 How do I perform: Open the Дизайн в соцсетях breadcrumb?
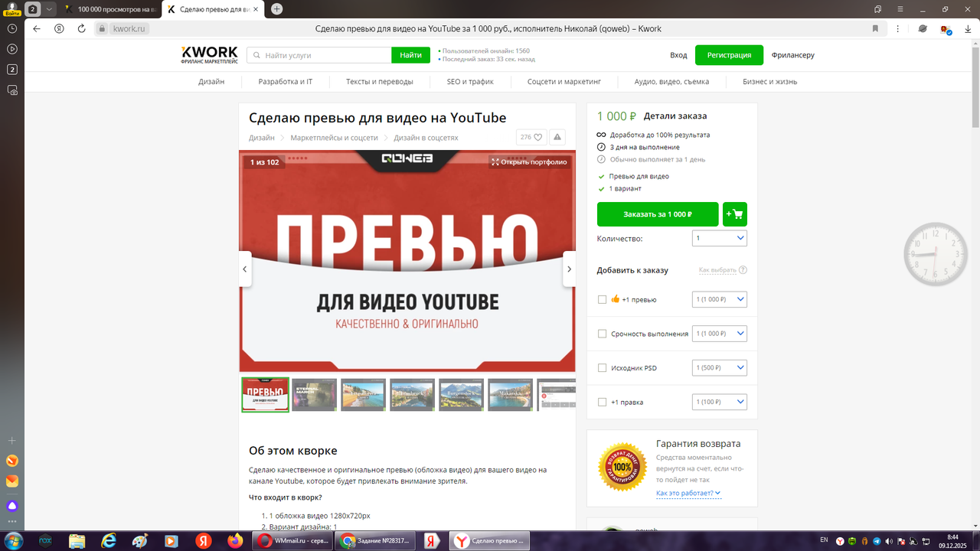[x=426, y=138]
